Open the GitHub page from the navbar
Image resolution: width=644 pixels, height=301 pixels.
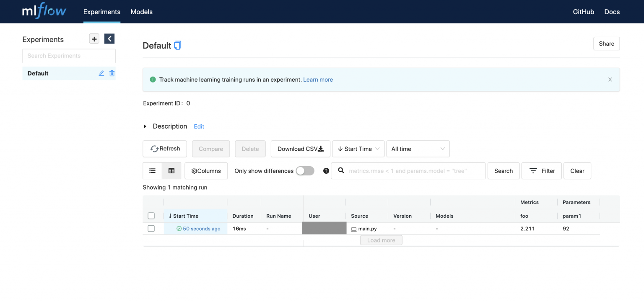pos(583,12)
